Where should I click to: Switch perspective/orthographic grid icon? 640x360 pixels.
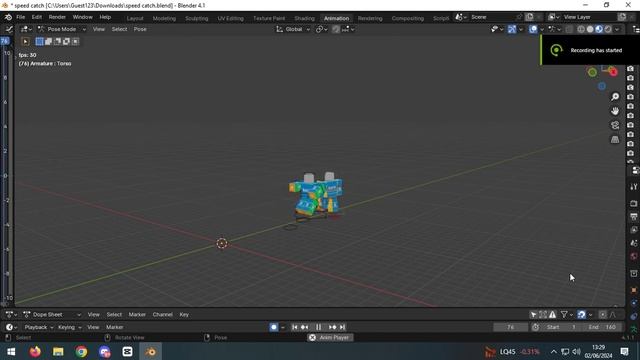pyautogui.click(x=615, y=140)
